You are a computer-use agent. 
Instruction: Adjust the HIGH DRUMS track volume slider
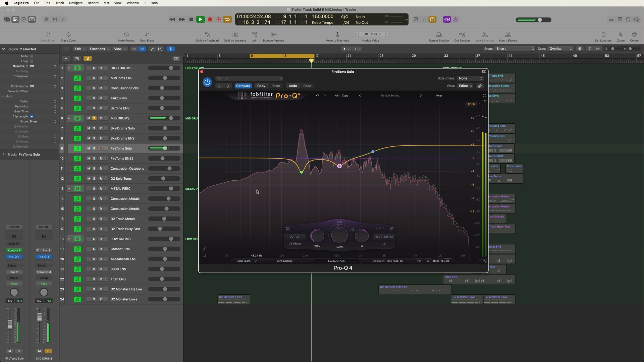tap(164, 68)
